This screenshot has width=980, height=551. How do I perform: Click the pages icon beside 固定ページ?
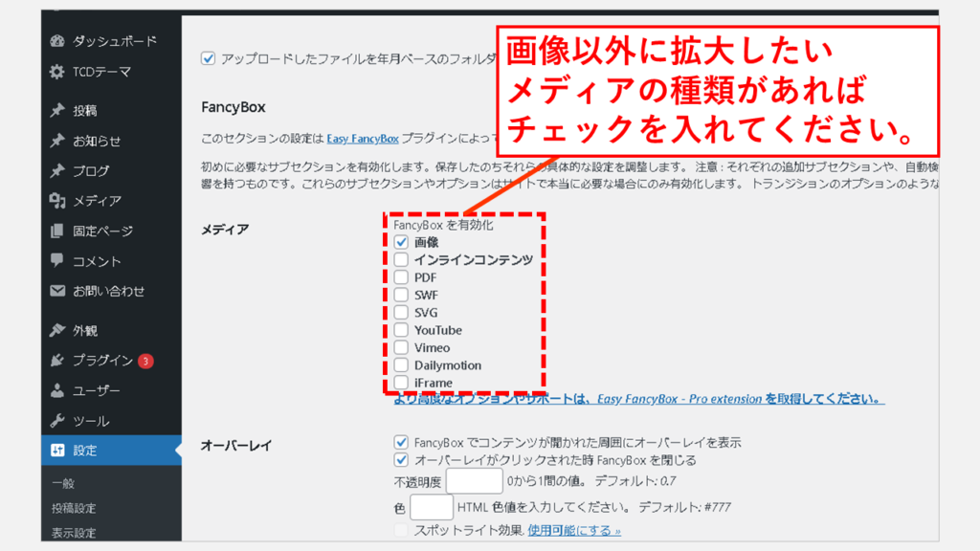pyautogui.click(x=57, y=231)
